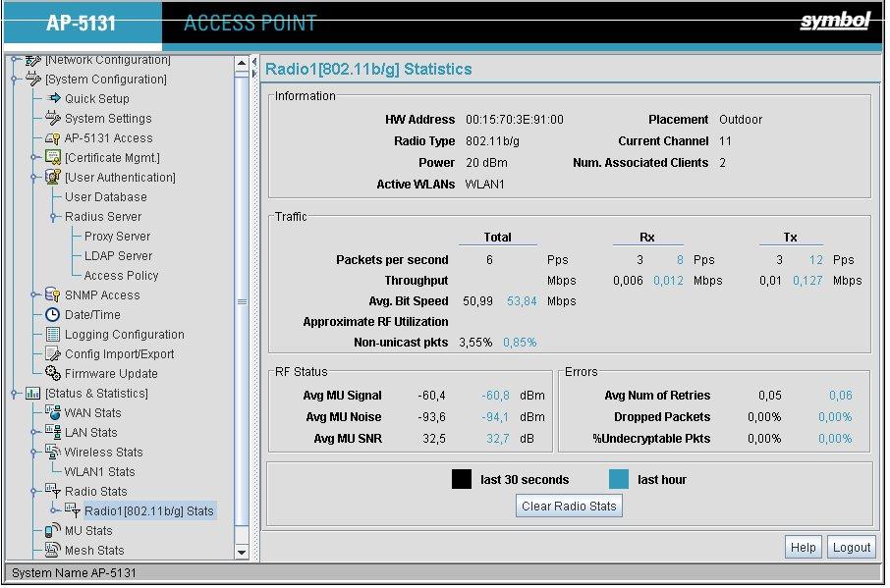This screenshot has width=890, height=588.
Task: Click the Status & Statistics chart icon
Action: pyautogui.click(x=33, y=393)
